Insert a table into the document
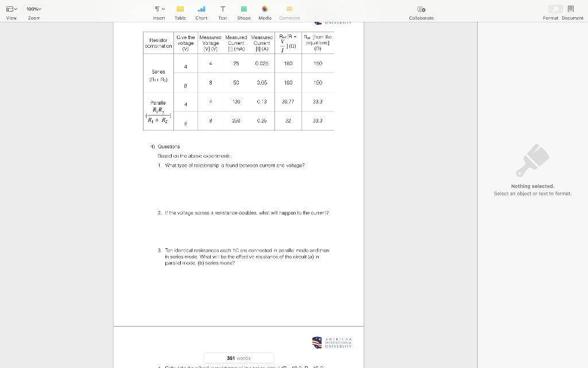 [x=180, y=9]
